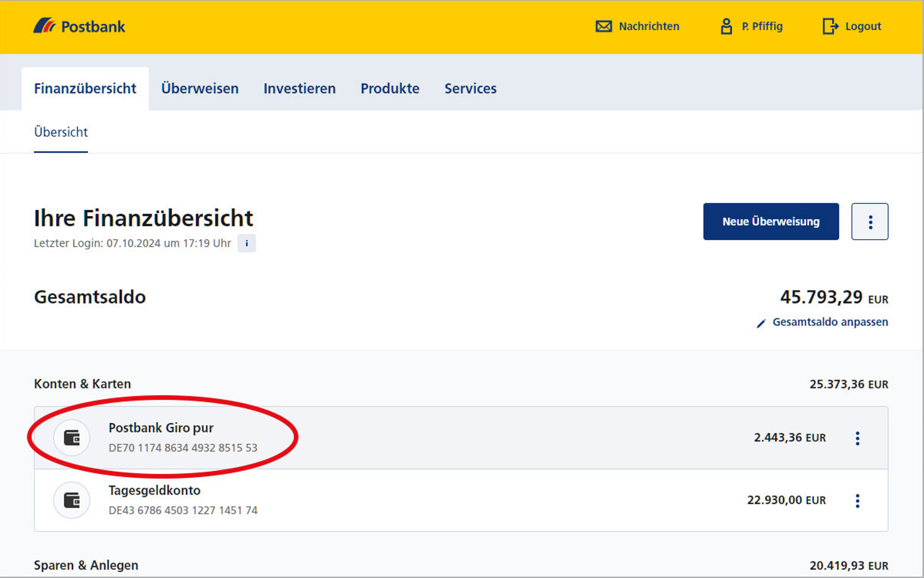
Task: Click the Gesamtsaldo amount 45.793,29 EUR
Action: [x=834, y=297]
